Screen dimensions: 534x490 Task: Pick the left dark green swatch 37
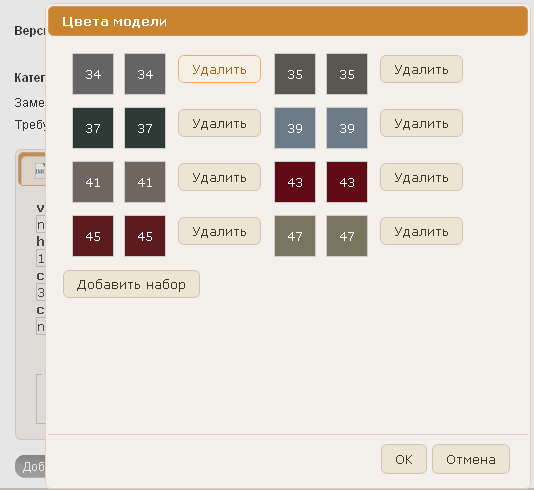click(x=93, y=128)
